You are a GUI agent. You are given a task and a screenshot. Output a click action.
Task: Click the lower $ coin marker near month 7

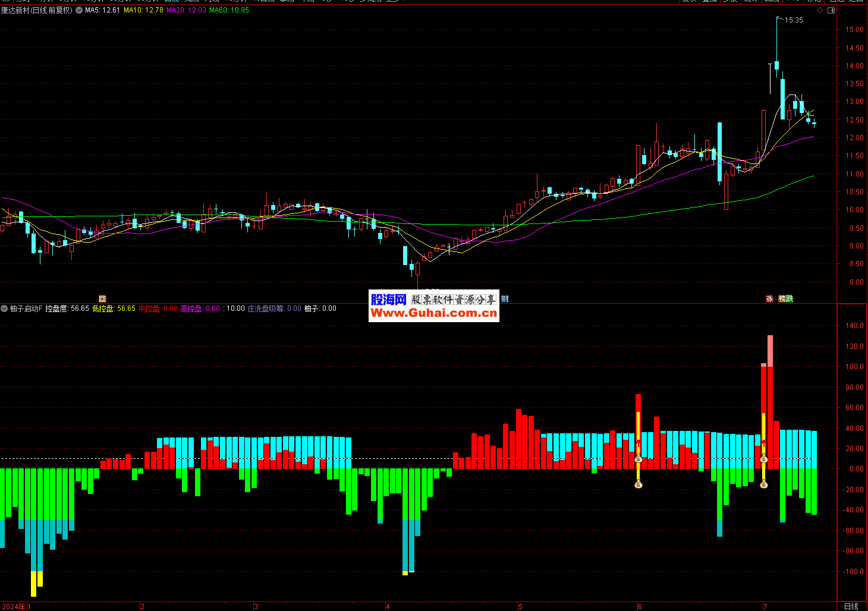pos(764,485)
